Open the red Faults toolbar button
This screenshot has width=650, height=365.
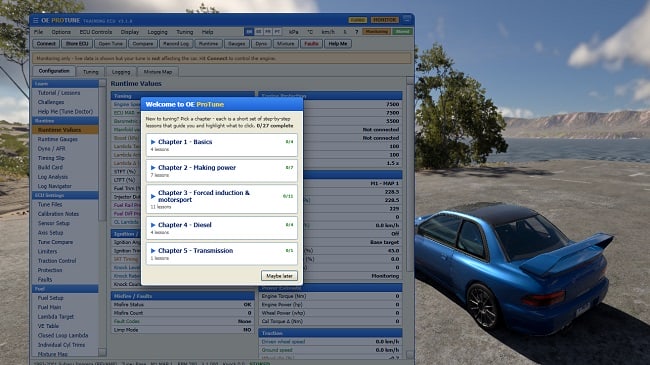(x=311, y=44)
